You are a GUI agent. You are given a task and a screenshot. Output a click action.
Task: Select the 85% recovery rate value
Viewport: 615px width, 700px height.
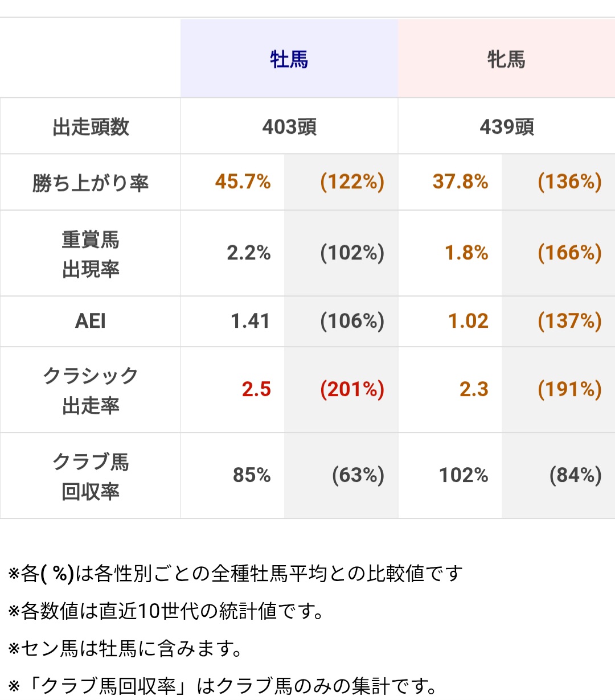point(252,475)
